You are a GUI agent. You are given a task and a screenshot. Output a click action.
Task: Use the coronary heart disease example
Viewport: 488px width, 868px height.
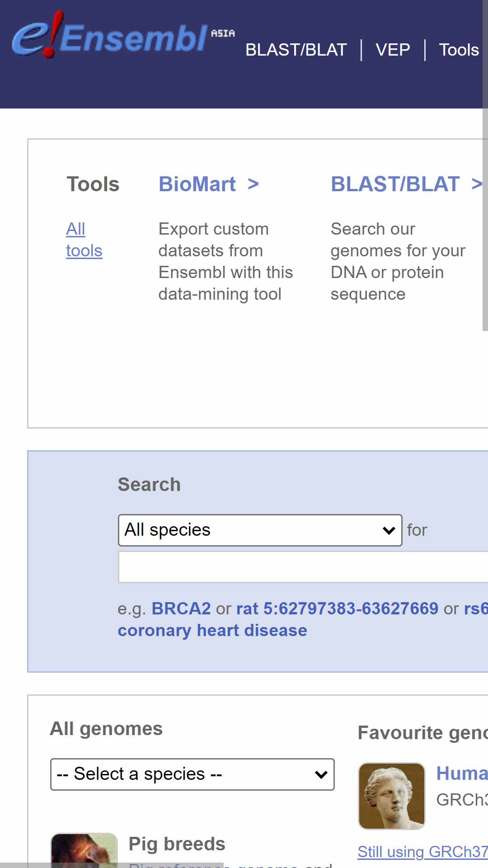212,630
